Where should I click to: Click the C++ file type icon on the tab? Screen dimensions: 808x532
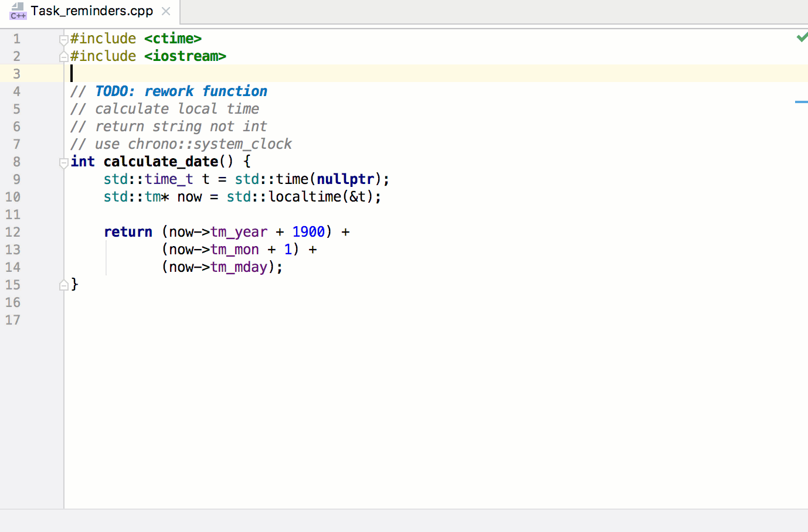tap(18, 11)
